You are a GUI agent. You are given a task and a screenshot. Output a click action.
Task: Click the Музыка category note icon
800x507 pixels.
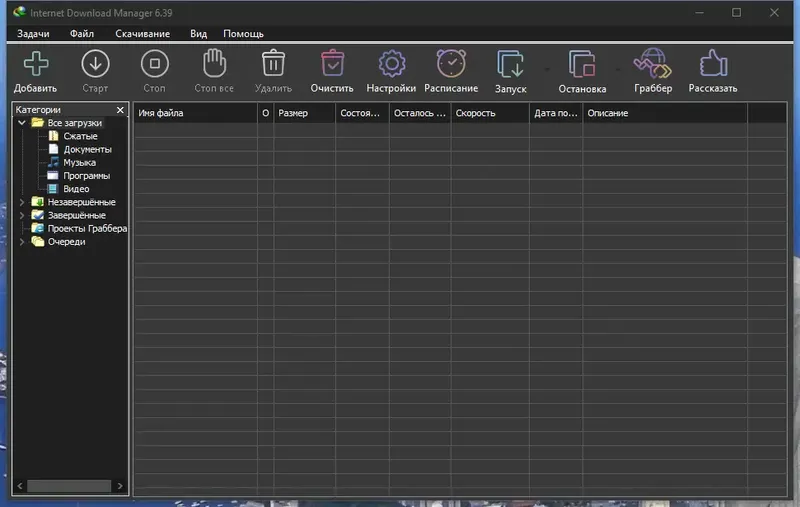coord(53,162)
